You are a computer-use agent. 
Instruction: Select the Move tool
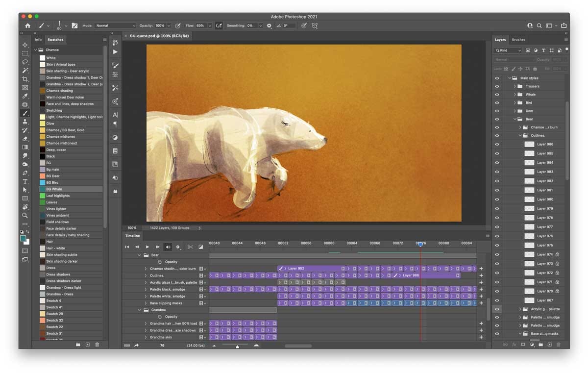(25, 45)
